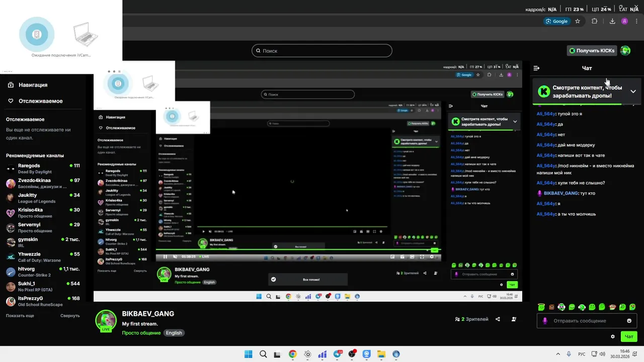This screenshot has height=362, width=644.
Task: Open Chrome from the taskbar
Action: tap(293, 354)
